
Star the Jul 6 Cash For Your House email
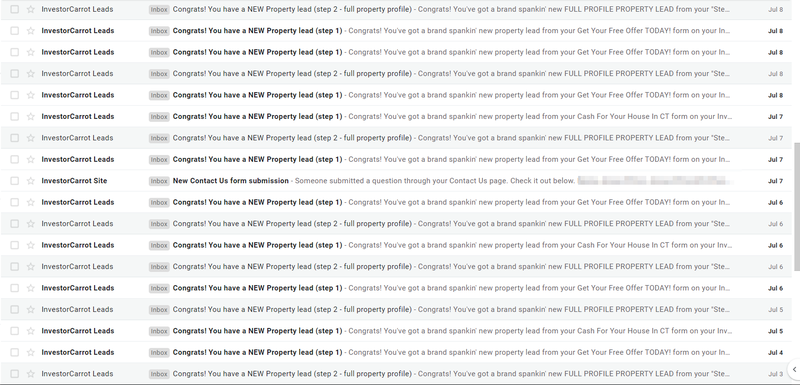[x=31, y=245]
